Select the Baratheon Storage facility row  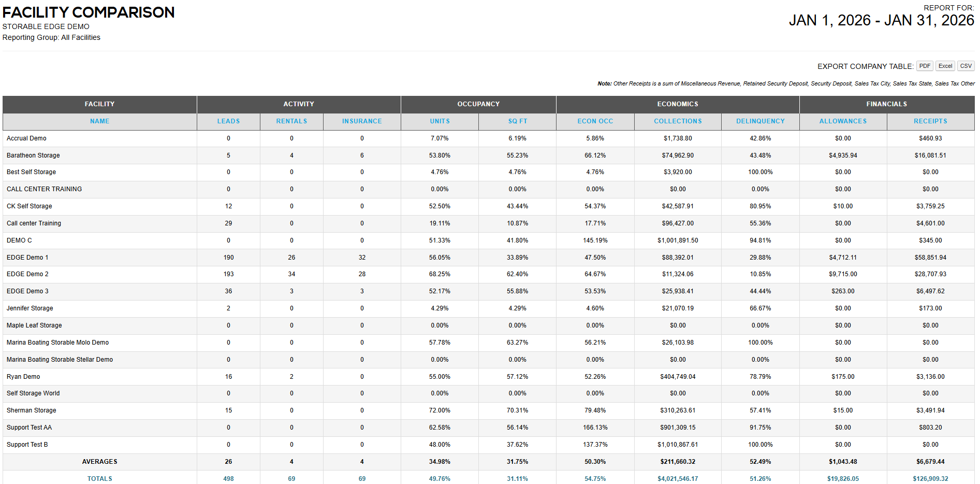click(33, 155)
